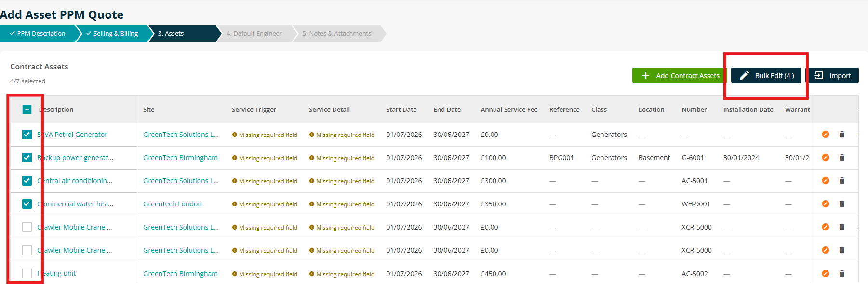The width and height of the screenshot is (868, 284).
Task: Open the Selling & Billing step
Action: coord(112,34)
